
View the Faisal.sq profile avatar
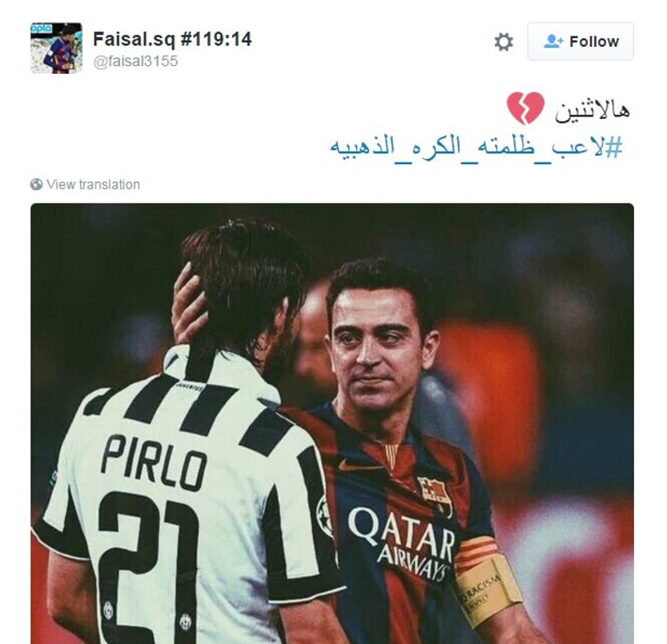[x=56, y=48]
